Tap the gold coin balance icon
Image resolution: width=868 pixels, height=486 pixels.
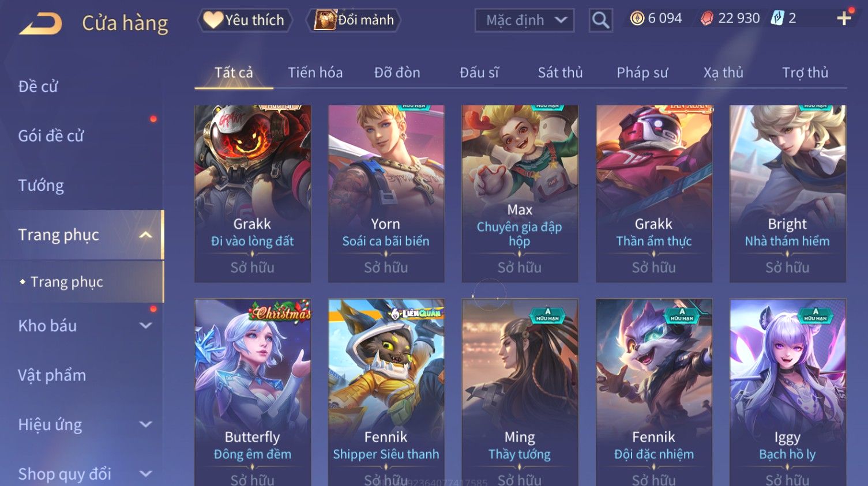click(x=637, y=18)
